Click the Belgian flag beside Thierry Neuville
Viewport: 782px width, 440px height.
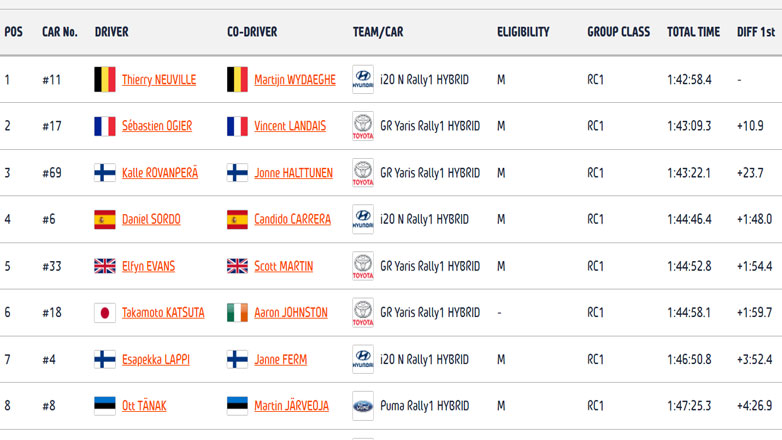[x=104, y=80]
